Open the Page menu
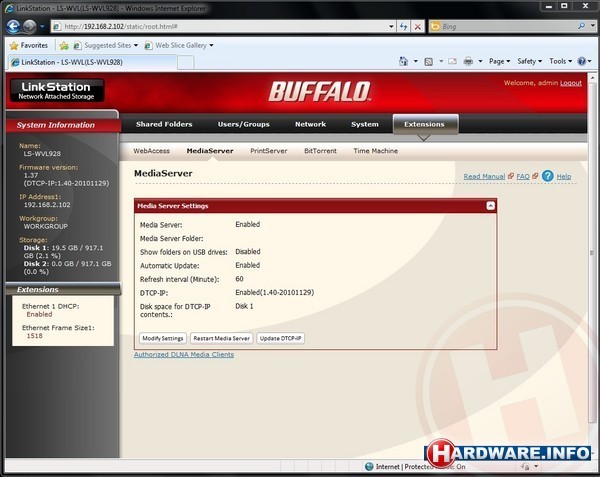This screenshot has width=600, height=477. pos(499,61)
